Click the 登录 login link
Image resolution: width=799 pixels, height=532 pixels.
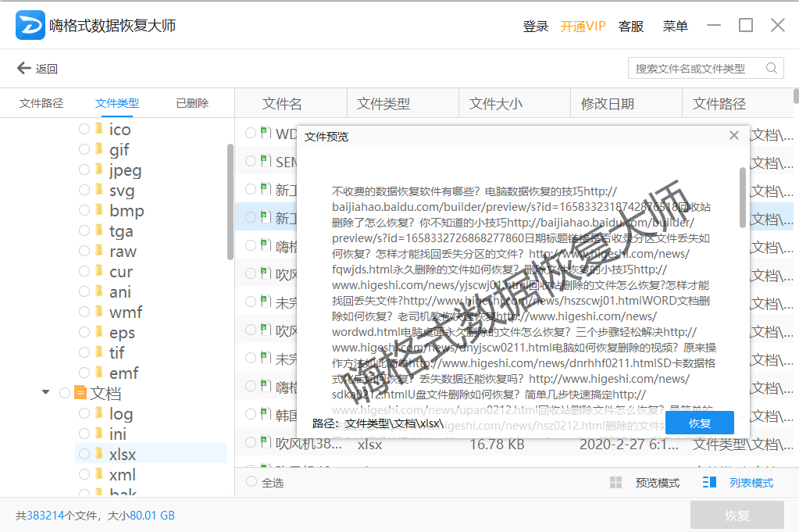pyautogui.click(x=536, y=26)
